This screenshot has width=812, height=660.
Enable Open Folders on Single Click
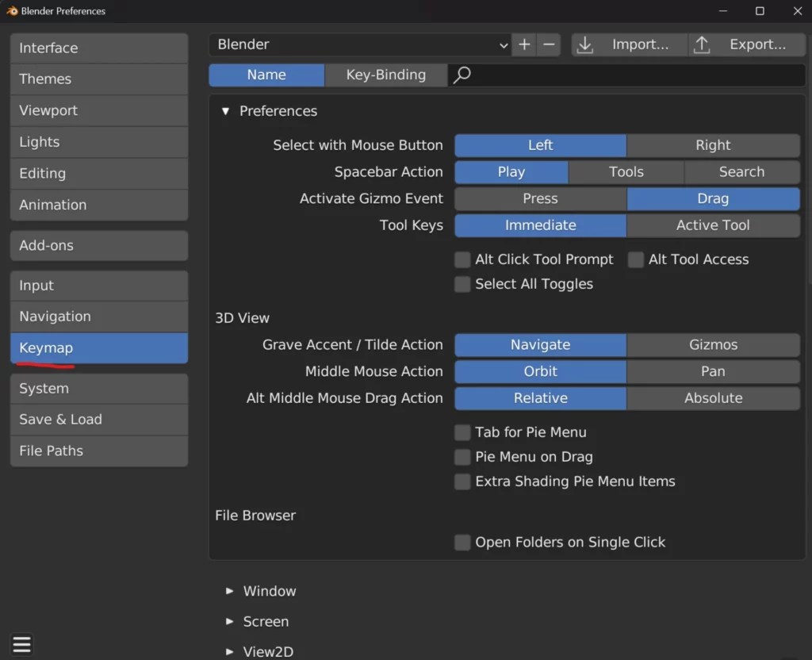(462, 543)
